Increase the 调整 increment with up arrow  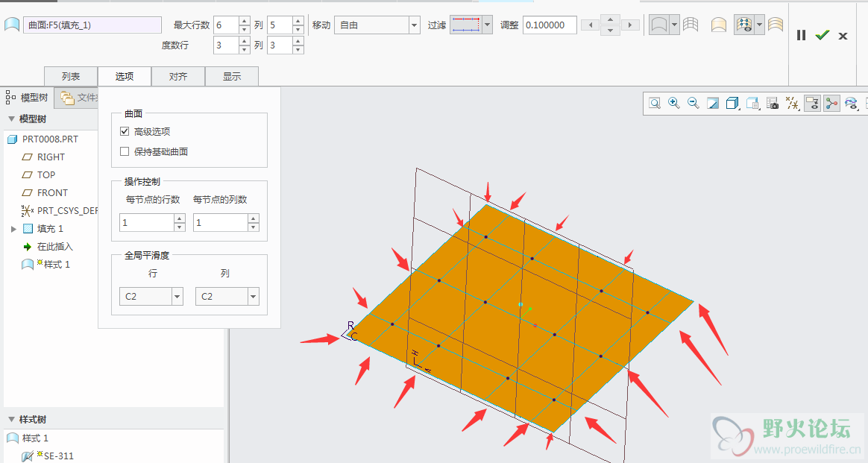[610, 19]
